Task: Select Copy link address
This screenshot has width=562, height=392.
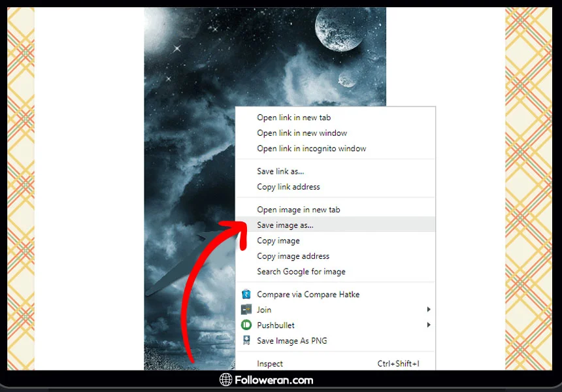Action: [288, 187]
